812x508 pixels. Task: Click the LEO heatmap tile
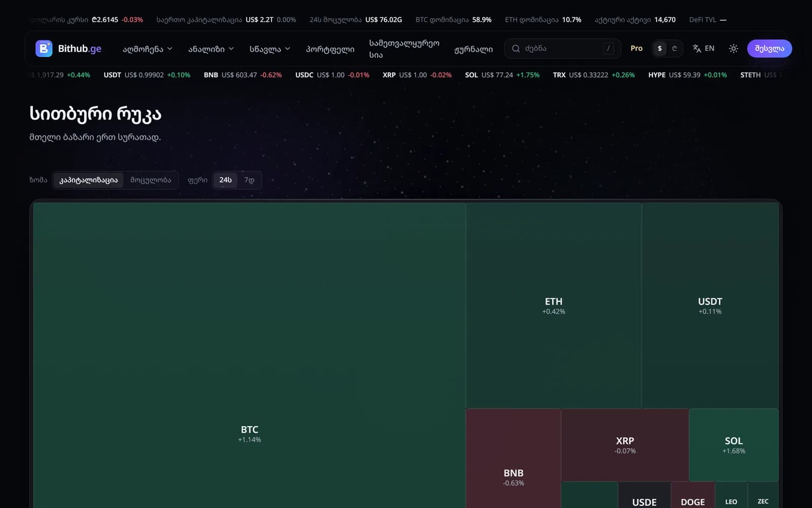point(731,495)
